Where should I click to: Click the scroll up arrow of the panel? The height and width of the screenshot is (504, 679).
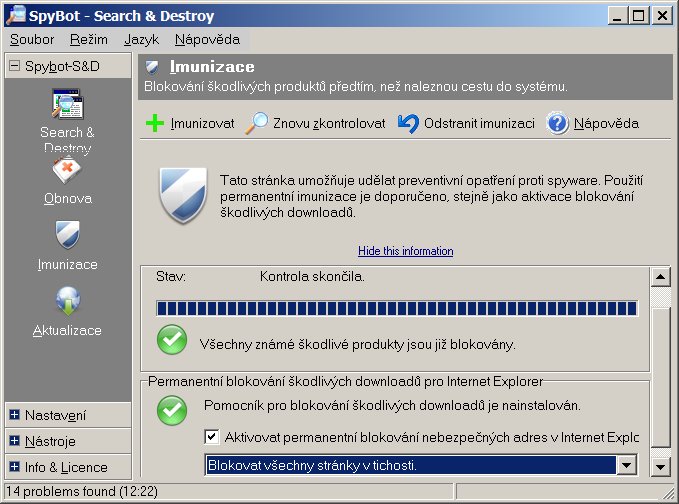pyautogui.click(x=661, y=277)
